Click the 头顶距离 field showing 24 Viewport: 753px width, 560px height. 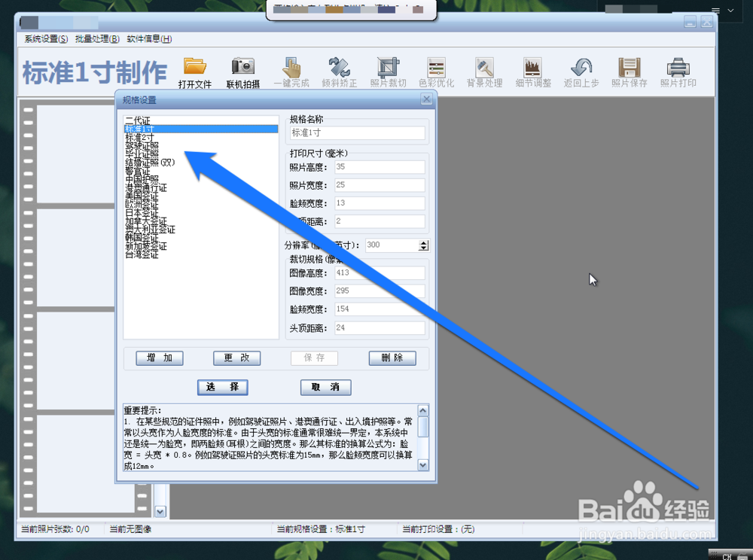380,327
